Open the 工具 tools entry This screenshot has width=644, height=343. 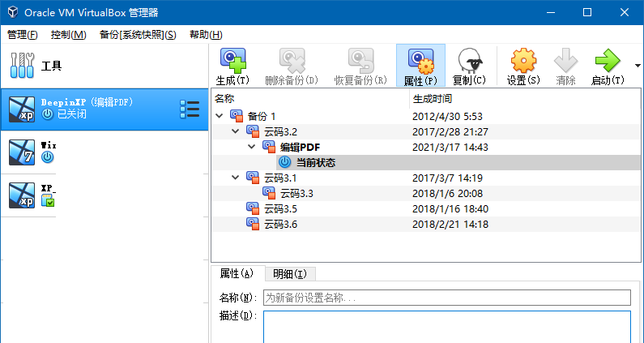tap(104, 66)
